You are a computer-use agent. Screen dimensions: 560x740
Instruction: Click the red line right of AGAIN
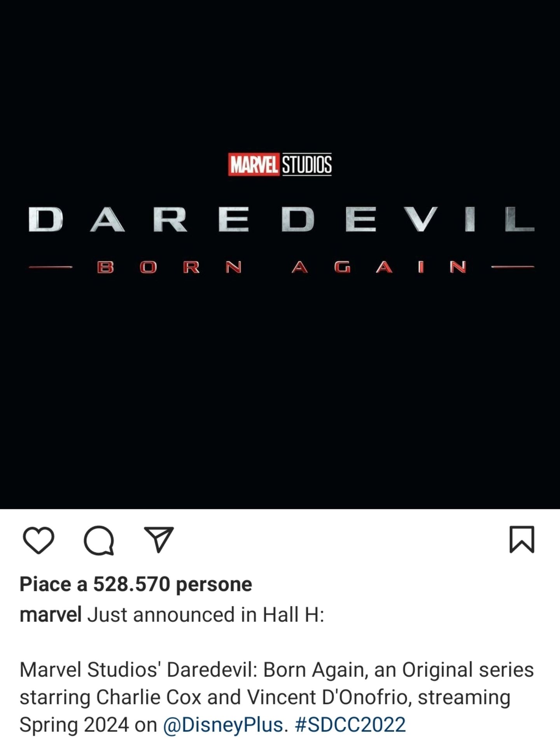coord(513,267)
